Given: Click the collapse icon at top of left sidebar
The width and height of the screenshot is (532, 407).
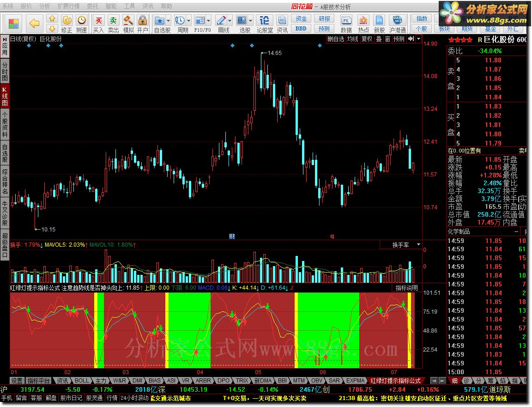Looking at the screenshot, I should tap(5, 39).
